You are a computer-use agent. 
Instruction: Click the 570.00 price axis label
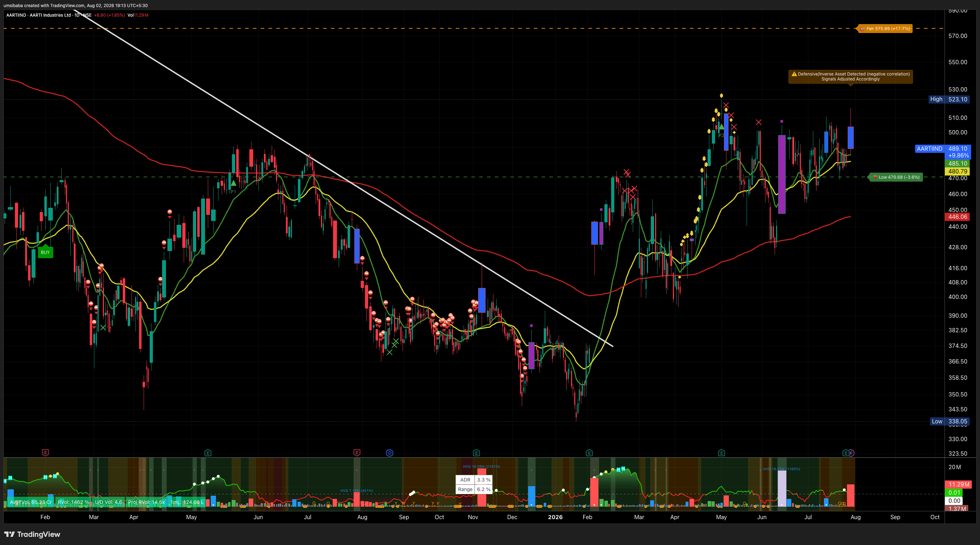(958, 36)
